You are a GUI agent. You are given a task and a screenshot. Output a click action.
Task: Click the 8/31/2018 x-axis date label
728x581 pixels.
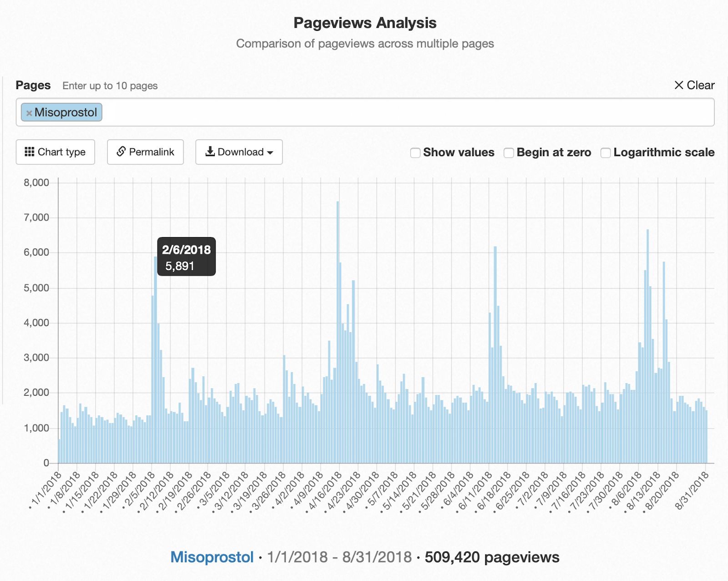693,490
